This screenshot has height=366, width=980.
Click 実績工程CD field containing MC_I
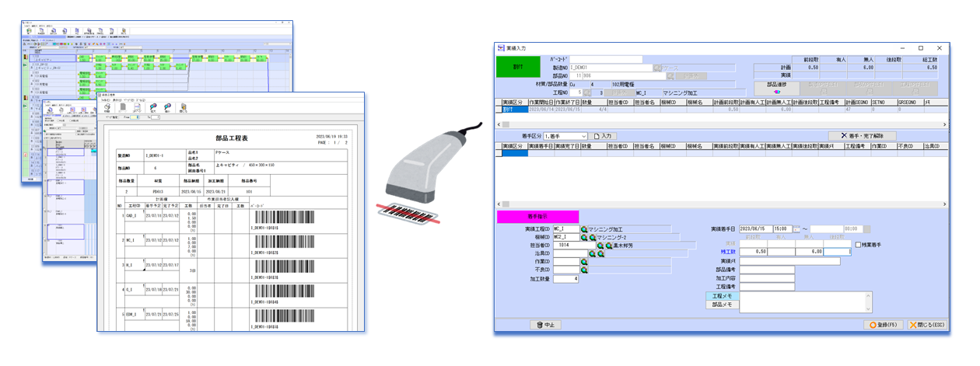pos(566,228)
